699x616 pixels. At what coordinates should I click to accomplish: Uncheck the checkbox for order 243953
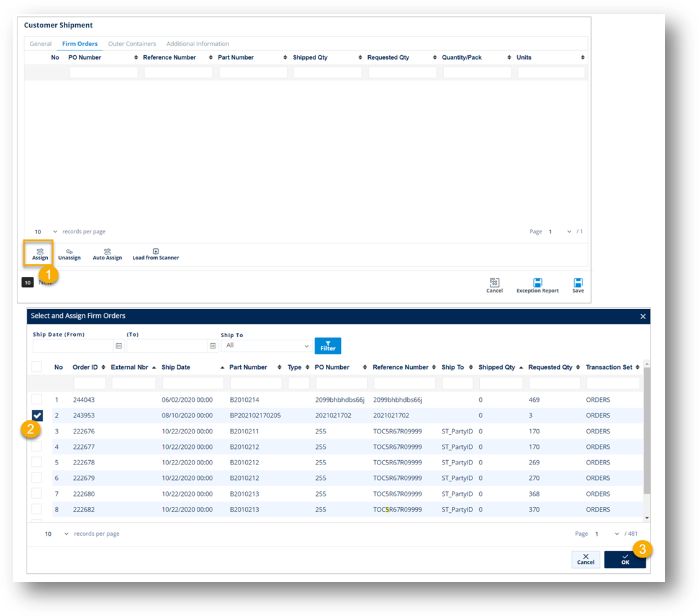[x=37, y=415]
